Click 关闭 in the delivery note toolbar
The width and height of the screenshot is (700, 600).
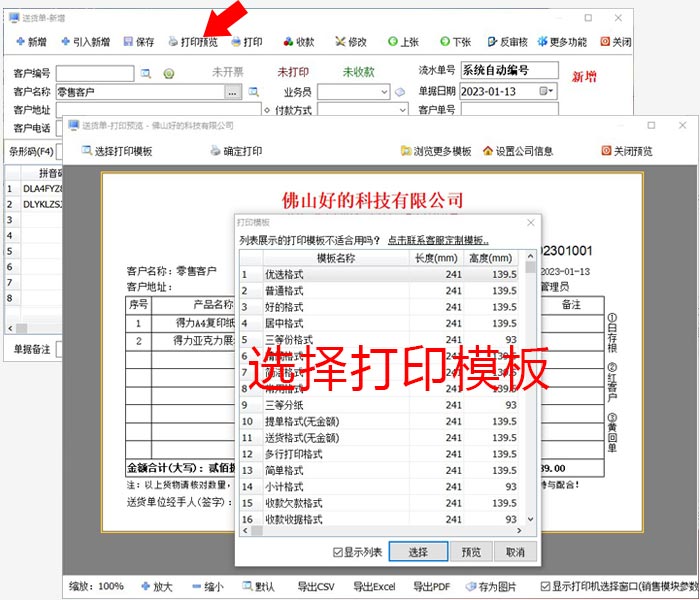616,42
